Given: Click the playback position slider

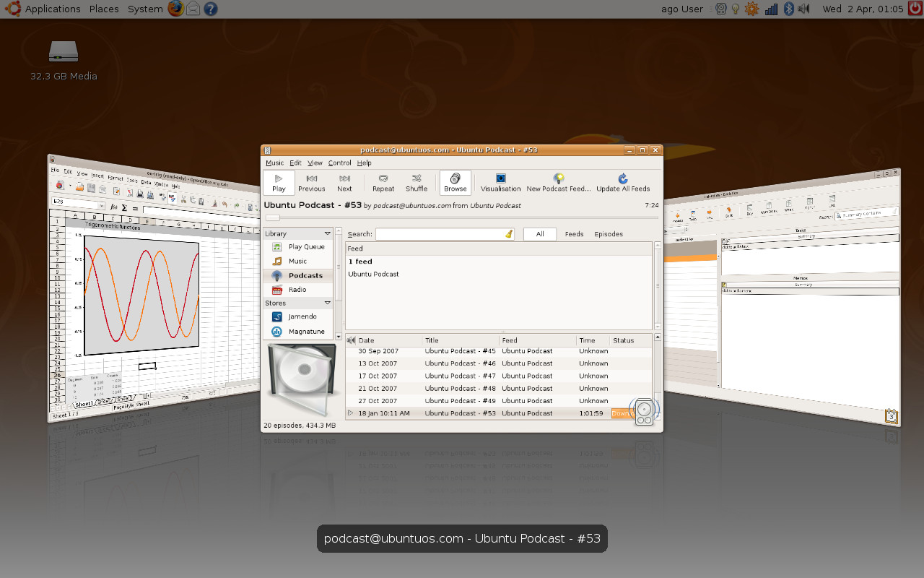Looking at the screenshot, I should [x=462, y=217].
